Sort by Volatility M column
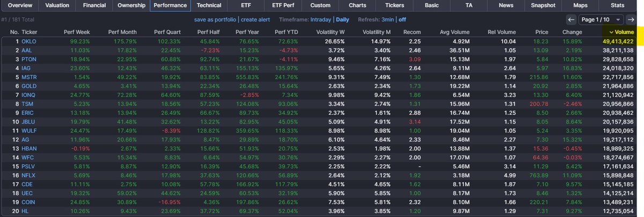 [377, 32]
